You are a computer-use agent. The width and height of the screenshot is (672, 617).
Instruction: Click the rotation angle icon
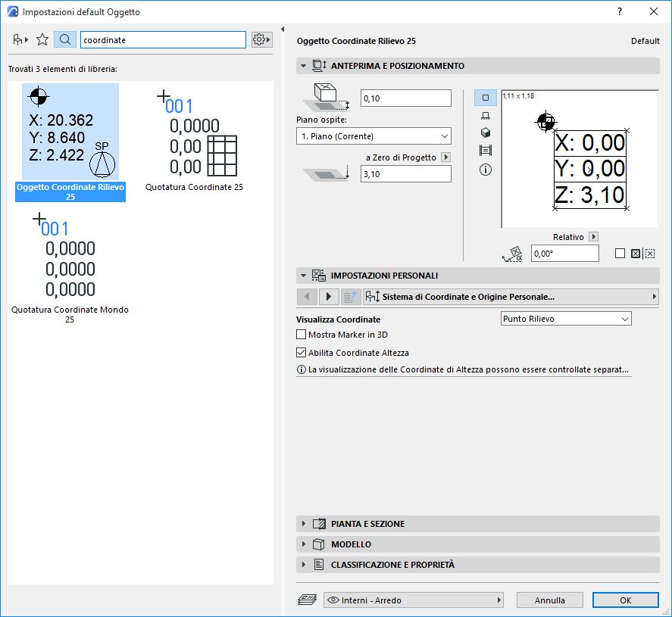(513, 254)
